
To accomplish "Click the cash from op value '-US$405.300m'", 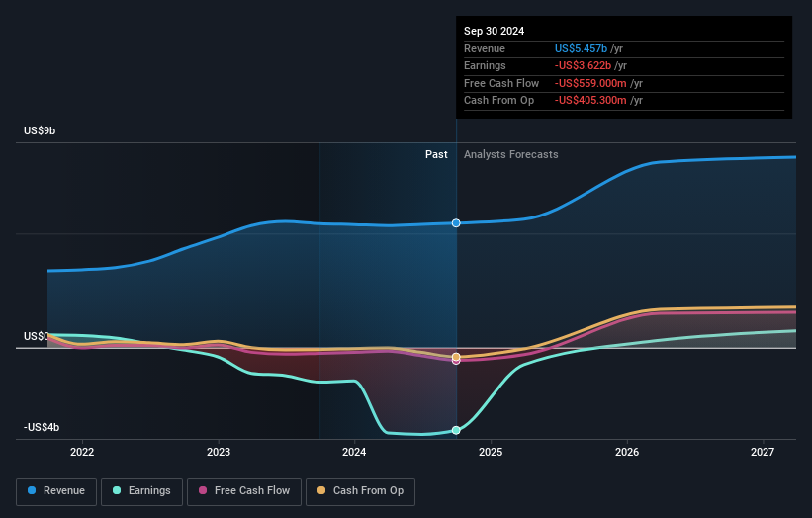I will [x=590, y=101].
